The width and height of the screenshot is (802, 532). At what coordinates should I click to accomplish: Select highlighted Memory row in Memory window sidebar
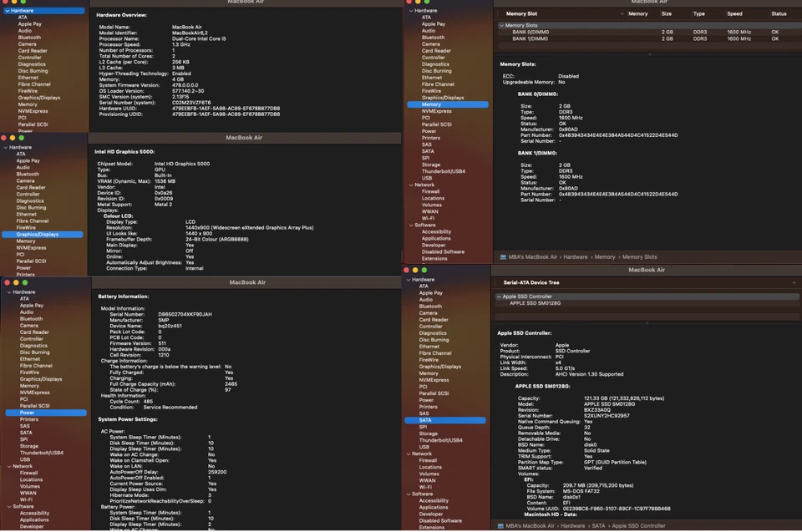pos(448,104)
